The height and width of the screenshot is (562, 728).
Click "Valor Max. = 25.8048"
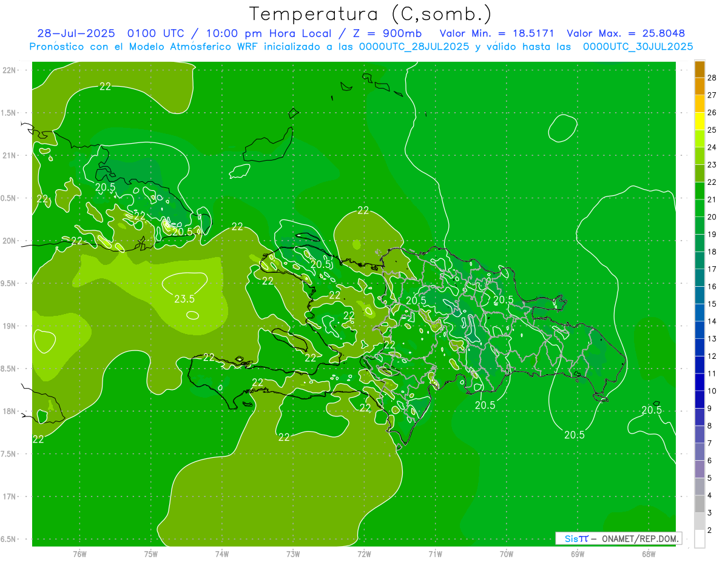coord(627,33)
